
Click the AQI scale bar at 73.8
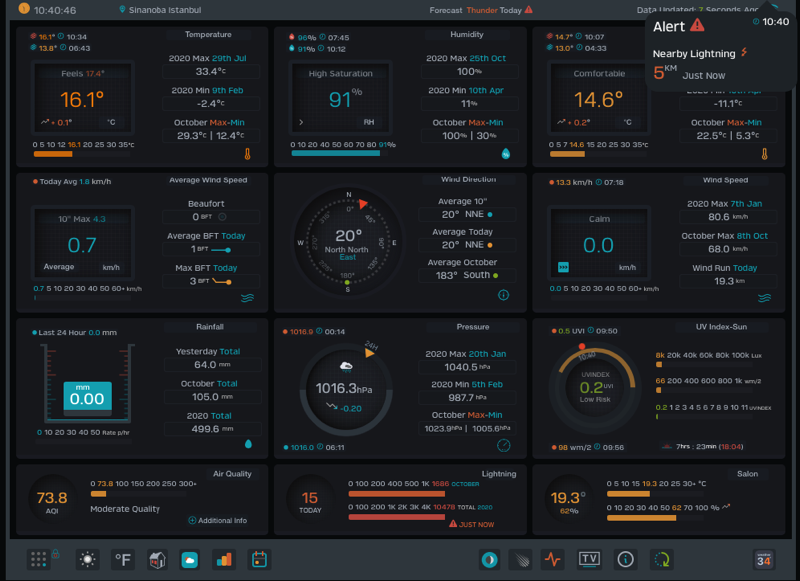(98, 494)
